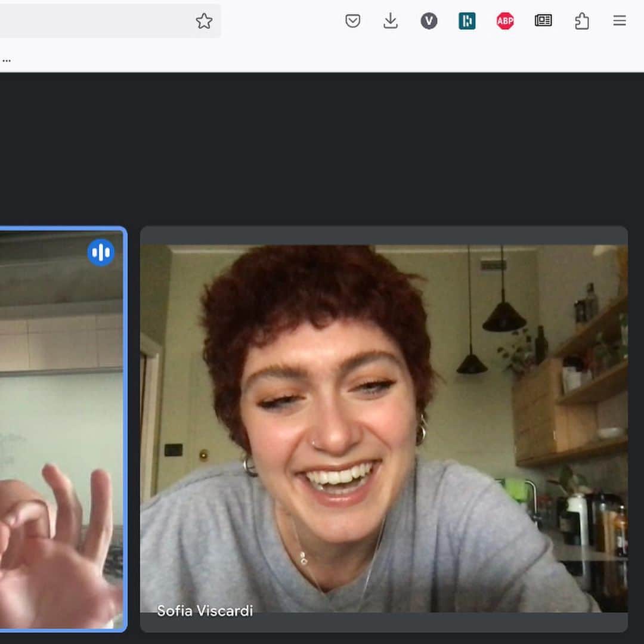Select the blue-highlighted speaker video tile
The height and width of the screenshot is (644, 644).
pos(63,429)
